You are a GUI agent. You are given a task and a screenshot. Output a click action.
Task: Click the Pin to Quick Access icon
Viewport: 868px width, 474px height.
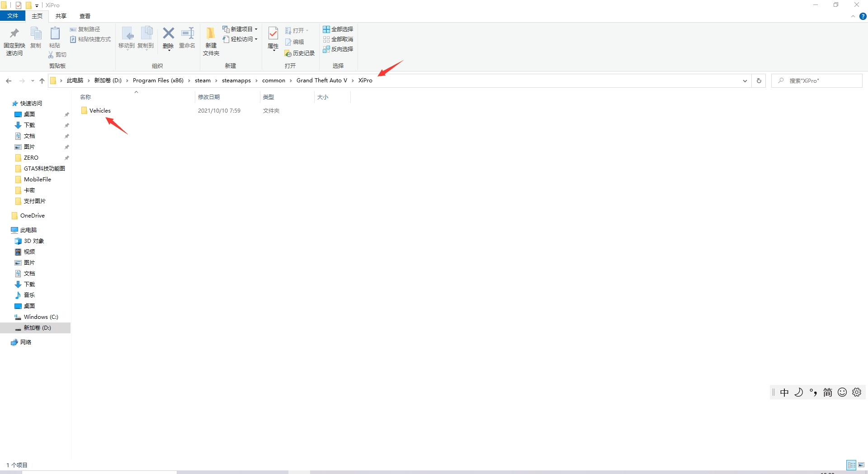[x=14, y=40]
